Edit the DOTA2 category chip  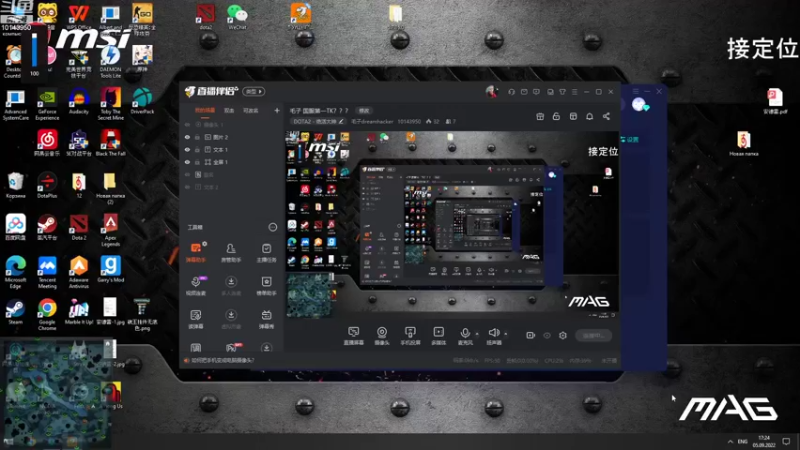[x=318, y=121]
